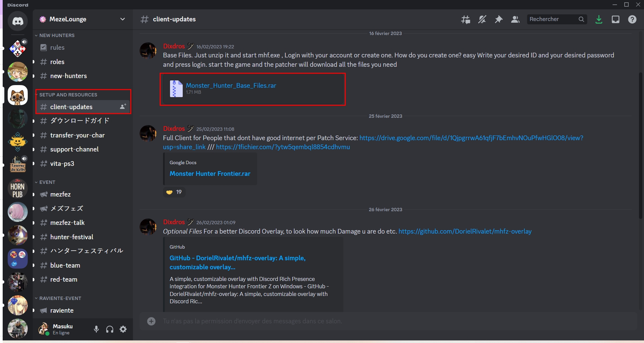Click the help question mark icon
Screen dimensions: 644x343
[x=632, y=19]
